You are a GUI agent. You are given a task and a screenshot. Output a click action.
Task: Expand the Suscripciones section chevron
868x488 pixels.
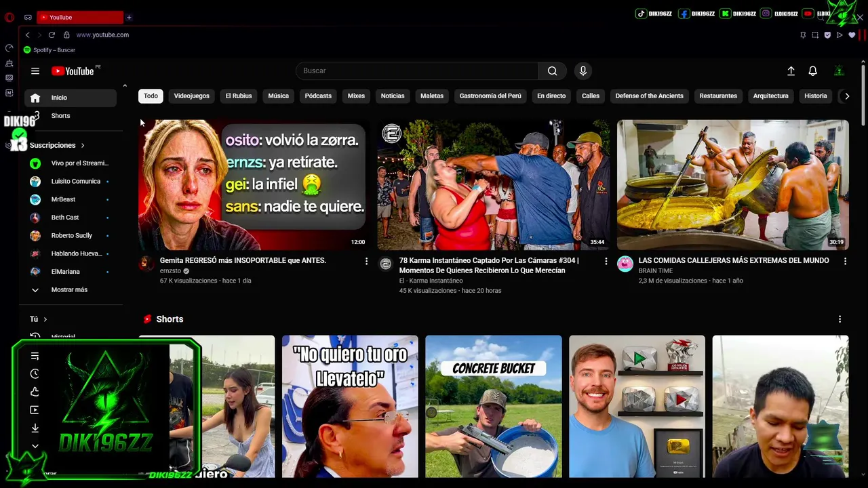pyautogui.click(x=83, y=146)
